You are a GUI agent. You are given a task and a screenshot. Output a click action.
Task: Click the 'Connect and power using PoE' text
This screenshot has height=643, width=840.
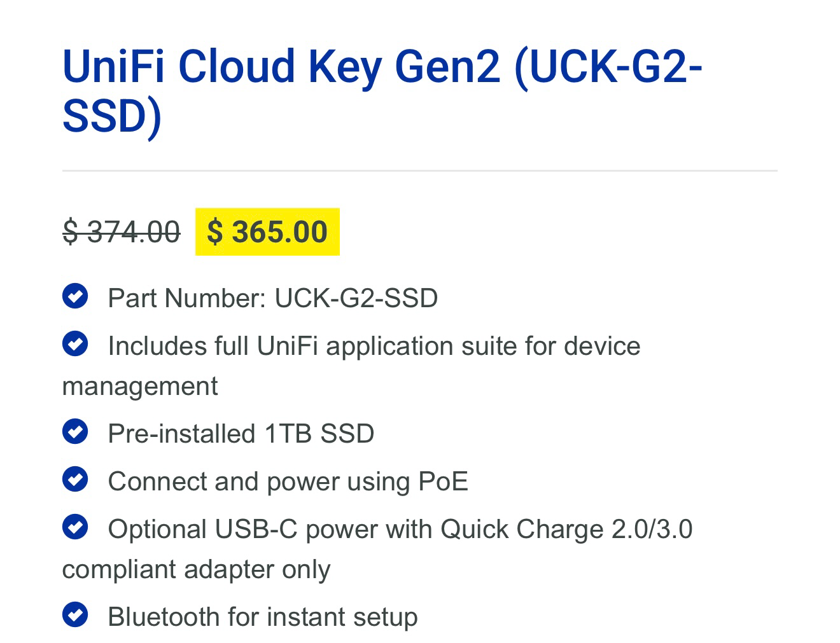pyautogui.click(x=288, y=481)
